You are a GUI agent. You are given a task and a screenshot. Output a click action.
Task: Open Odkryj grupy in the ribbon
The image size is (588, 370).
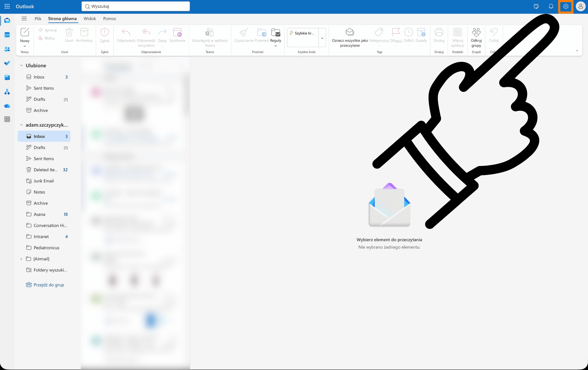[476, 38]
